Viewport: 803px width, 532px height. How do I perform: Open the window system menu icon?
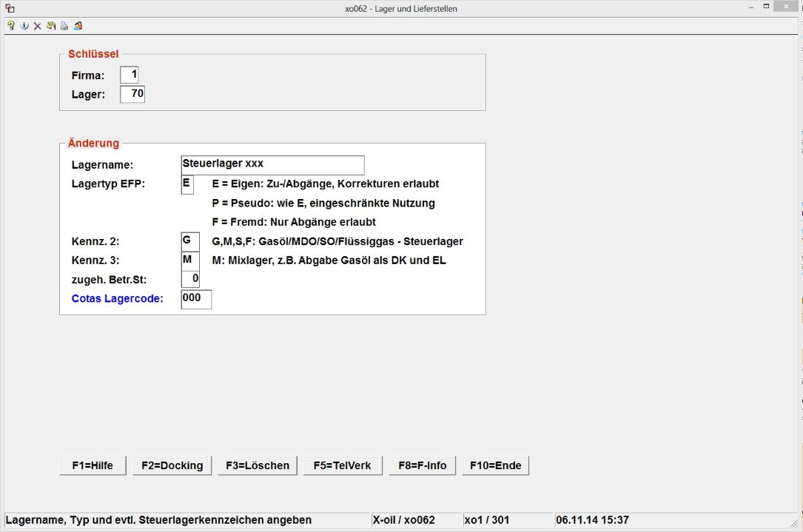coord(10,8)
